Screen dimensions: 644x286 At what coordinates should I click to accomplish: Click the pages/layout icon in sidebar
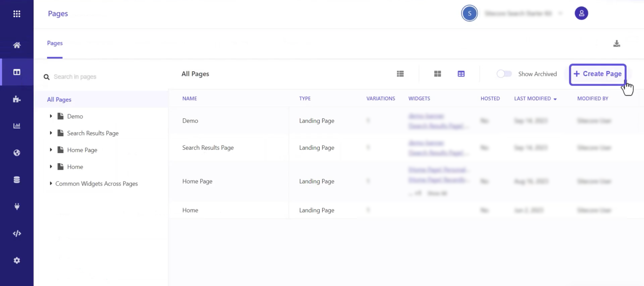[x=17, y=72]
